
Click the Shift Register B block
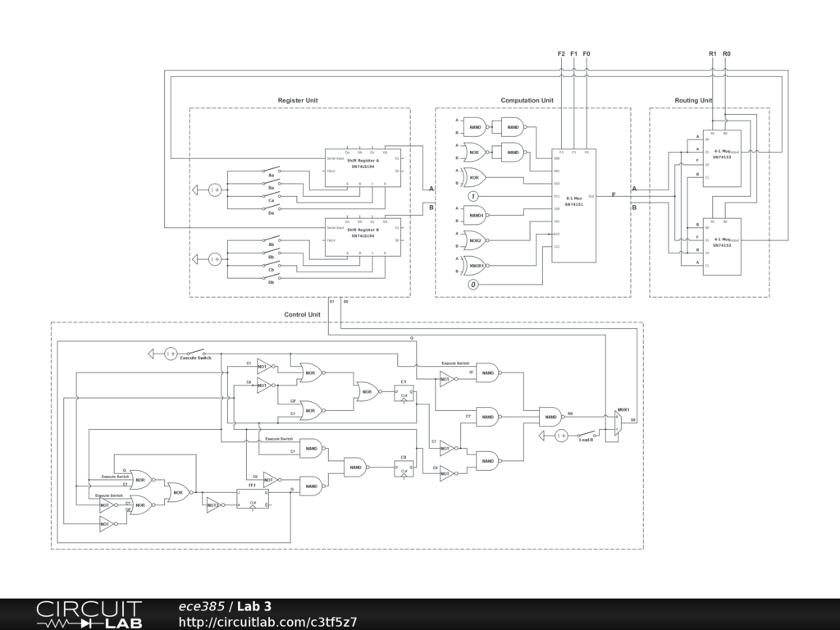(x=363, y=238)
